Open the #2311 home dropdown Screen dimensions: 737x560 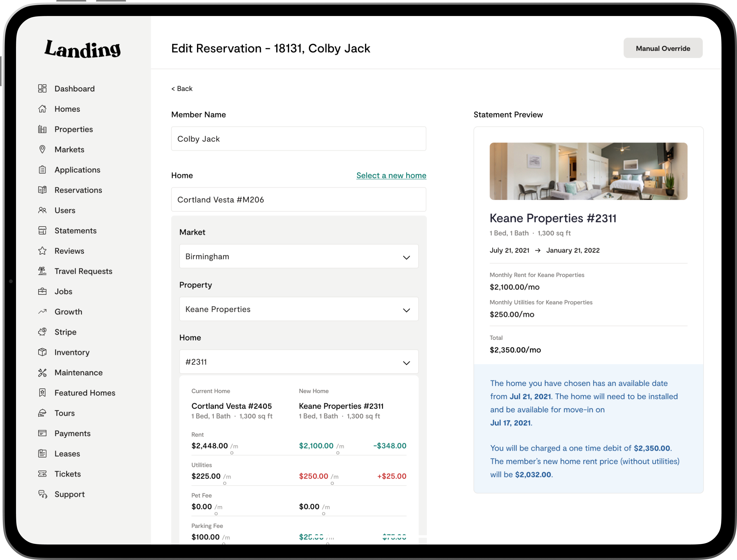point(299,362)
